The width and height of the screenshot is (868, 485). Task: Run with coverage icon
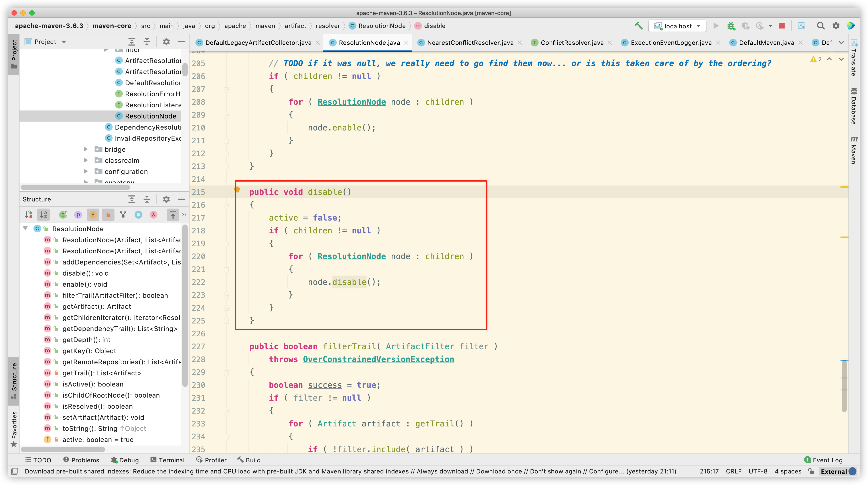click(x=745, y=26)
